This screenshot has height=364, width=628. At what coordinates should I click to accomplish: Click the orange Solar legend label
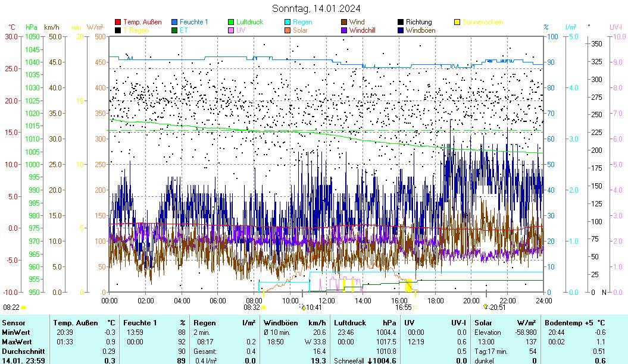300,30
